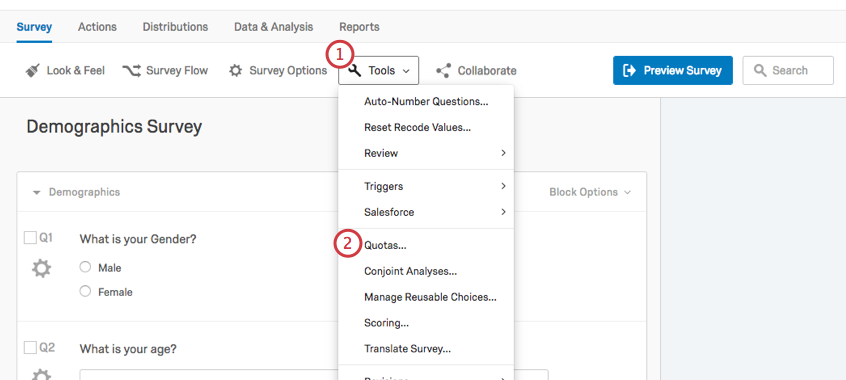Choose Reset Recode Values menu item
The height and width of the screenshot is (380, 846).
click(426, 127)
